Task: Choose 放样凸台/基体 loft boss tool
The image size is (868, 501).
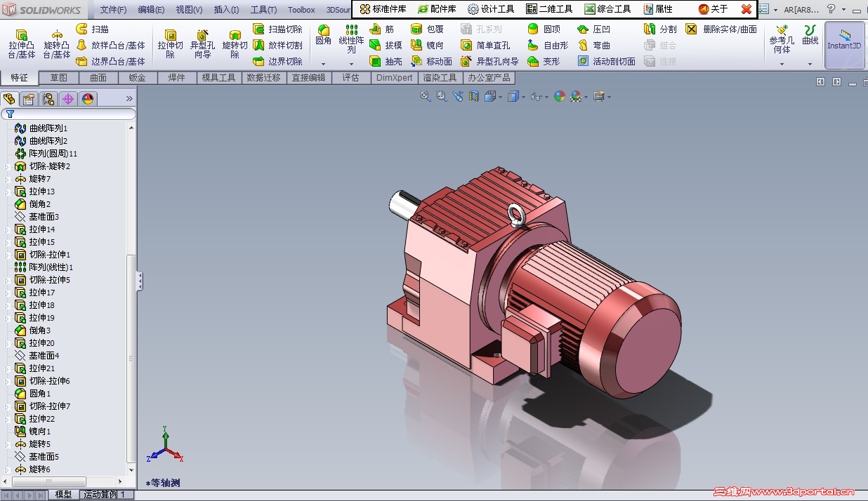Action: tap(110, 46)
